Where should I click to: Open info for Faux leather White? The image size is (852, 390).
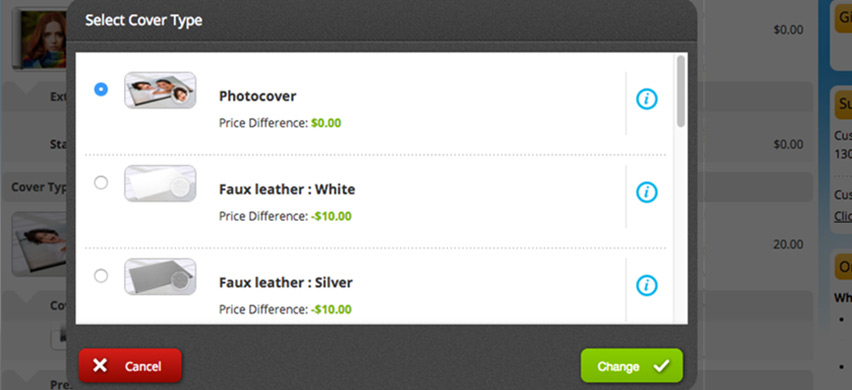click(x=647, y=192)
